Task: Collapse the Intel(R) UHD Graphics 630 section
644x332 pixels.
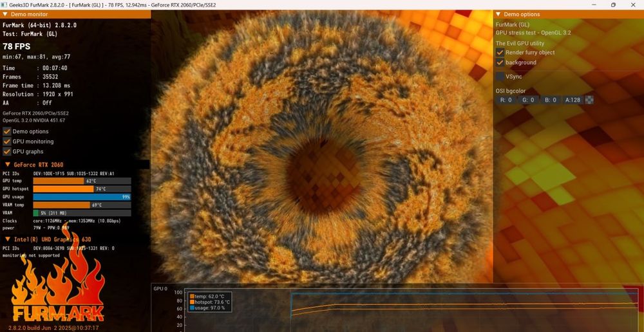Action: click(7, 239)
